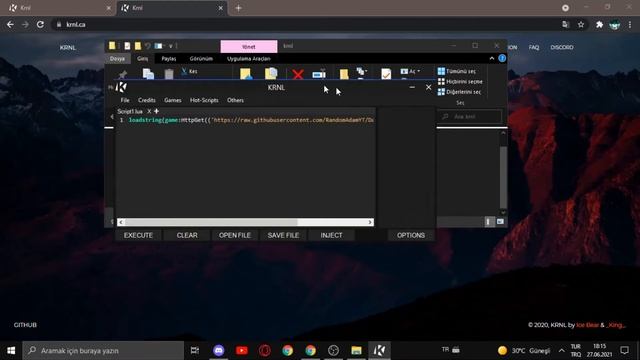Add a new script tab with plus

tap(156, 111)
